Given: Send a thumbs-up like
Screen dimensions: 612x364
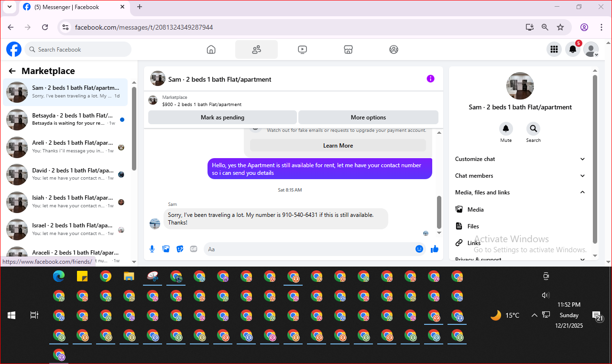Looking at the screenshot, I should pos(435,249).
